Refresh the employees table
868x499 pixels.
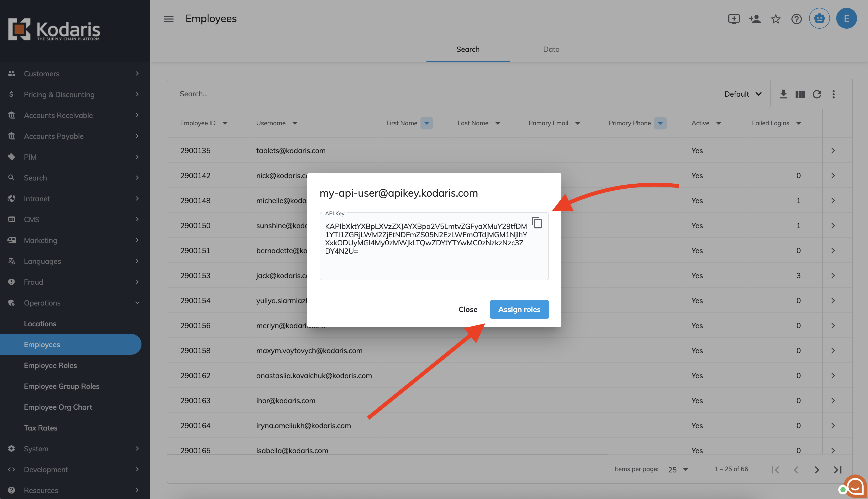pos(817,94)
